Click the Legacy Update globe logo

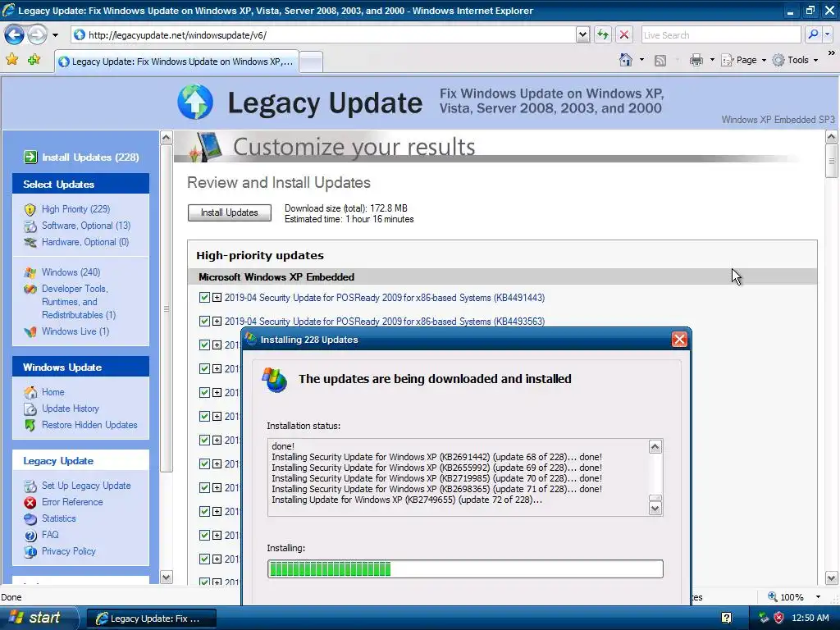[195, 101]
